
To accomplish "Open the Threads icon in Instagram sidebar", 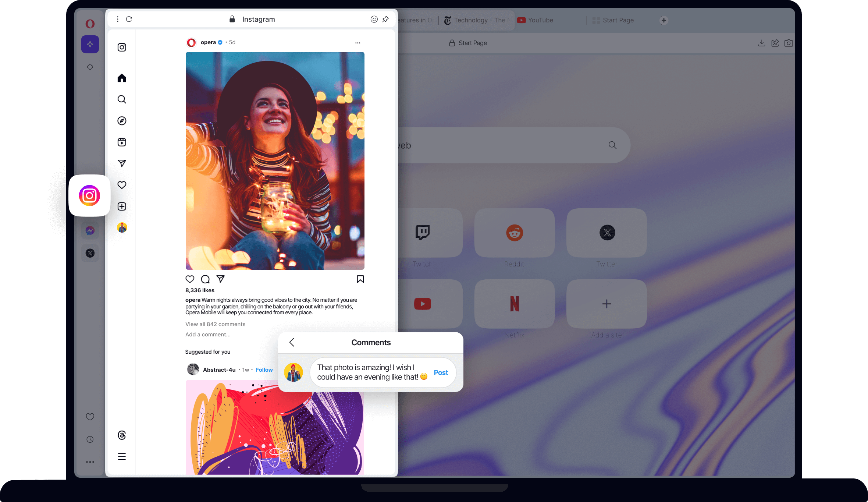I will tap(121, 436).
